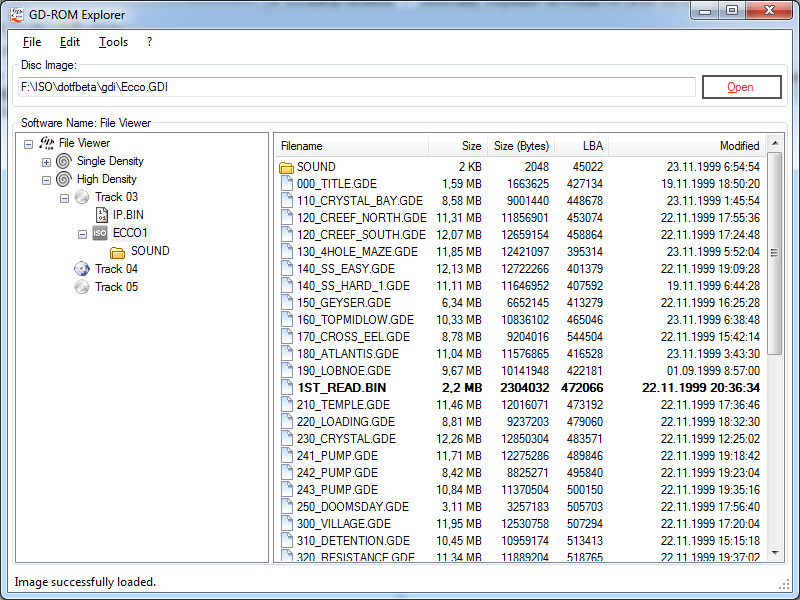Image resolution: width=800 pixels, height=600 pixels.
Task: Collapse the Track 03 tree node
Action: point(64,198)
